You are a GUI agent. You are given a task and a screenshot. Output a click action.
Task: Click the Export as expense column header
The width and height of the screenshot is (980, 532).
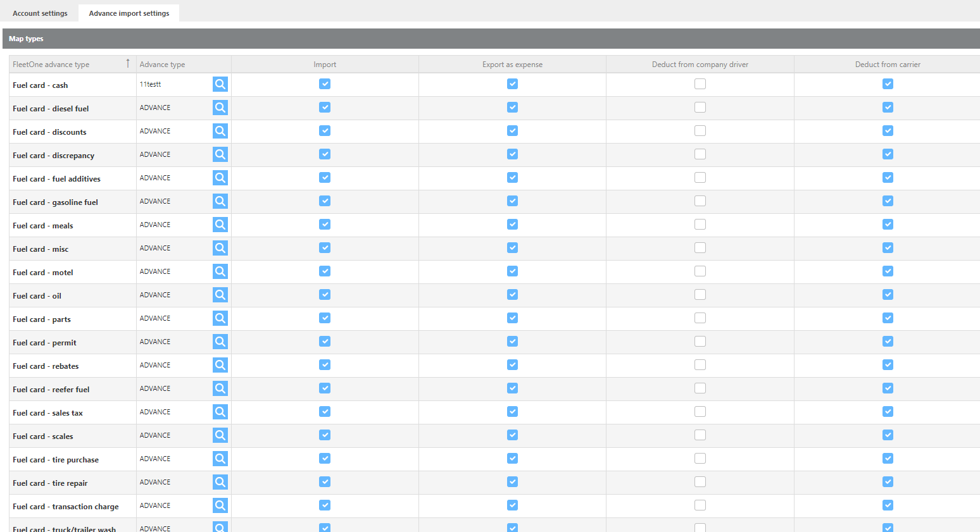[512, 65]
